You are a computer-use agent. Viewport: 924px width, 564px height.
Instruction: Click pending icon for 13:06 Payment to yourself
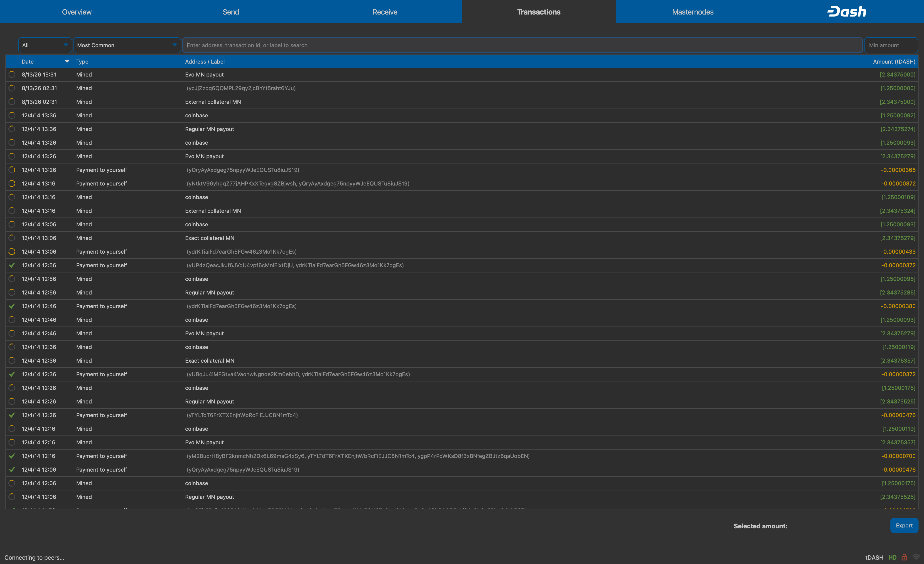coord(12,252)
